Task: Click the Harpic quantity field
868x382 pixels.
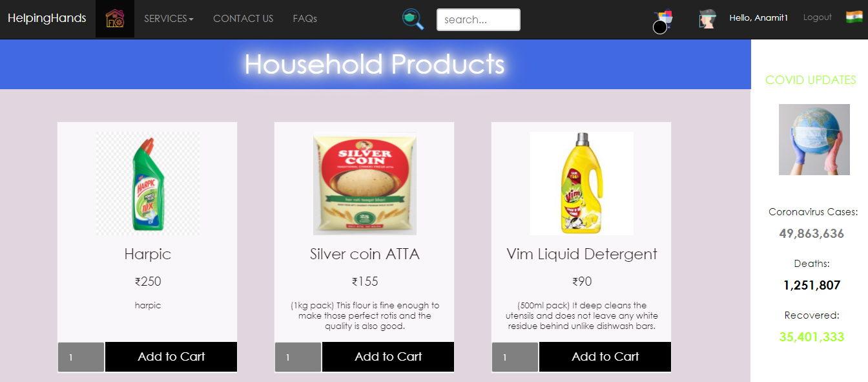Action: tap(81, 356)
